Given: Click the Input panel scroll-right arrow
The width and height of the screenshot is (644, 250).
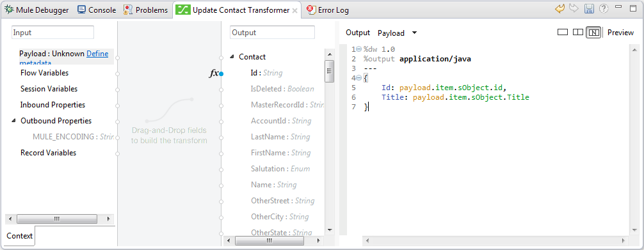Looking at the screenshot, I should [108, 219].
